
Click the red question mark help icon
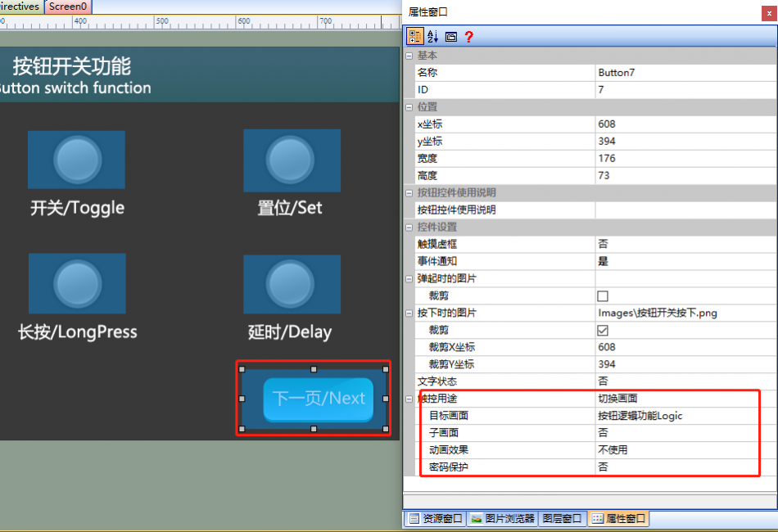tap(469, 36)
